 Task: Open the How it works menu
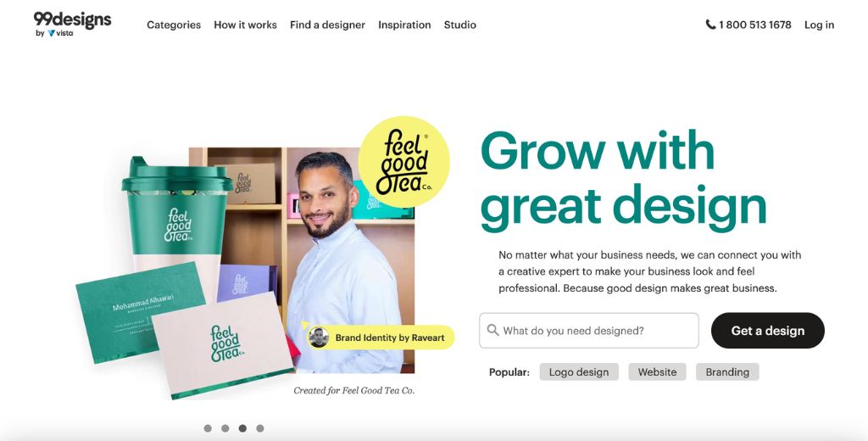245,25
